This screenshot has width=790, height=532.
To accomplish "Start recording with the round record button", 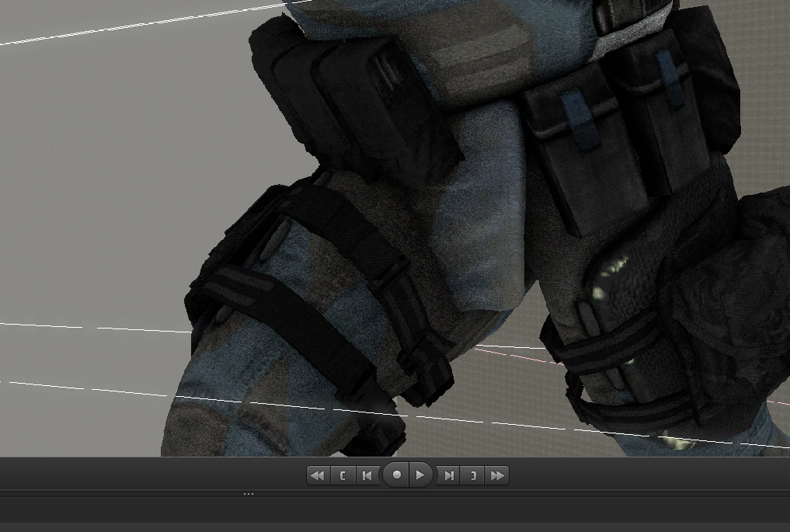I will pos(396,475).
